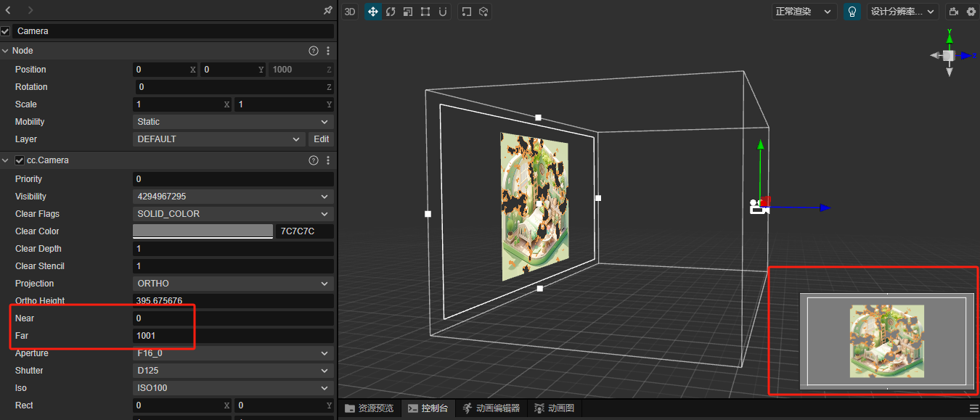Click green up-arrow transform handle in scene
This screenshot has width=980, height=420.
coord(760,144)
